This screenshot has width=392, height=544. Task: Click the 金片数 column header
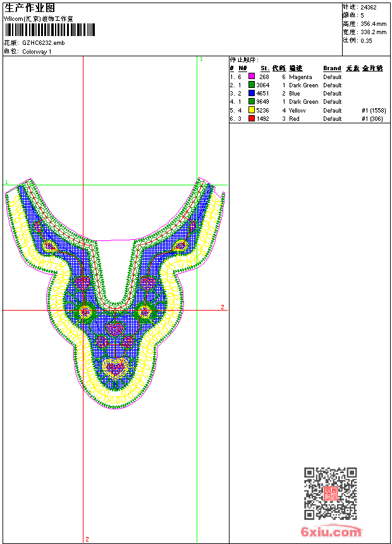click(372, 68)
